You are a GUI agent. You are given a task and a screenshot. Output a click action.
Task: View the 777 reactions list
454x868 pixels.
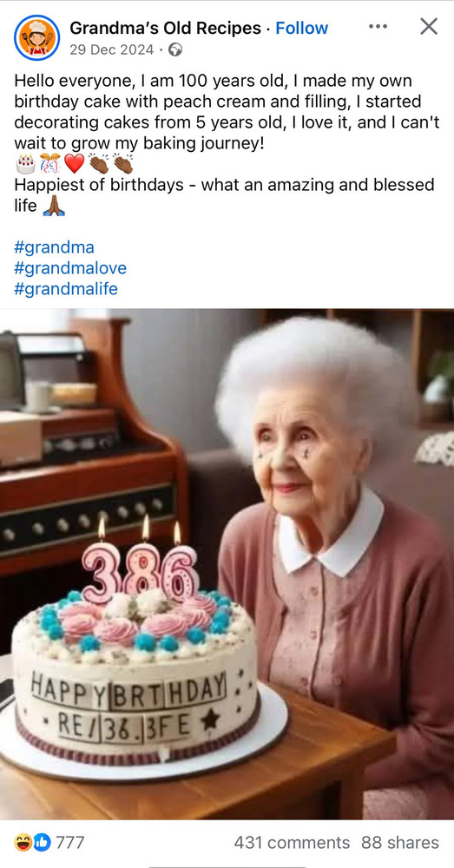point(70,843)
